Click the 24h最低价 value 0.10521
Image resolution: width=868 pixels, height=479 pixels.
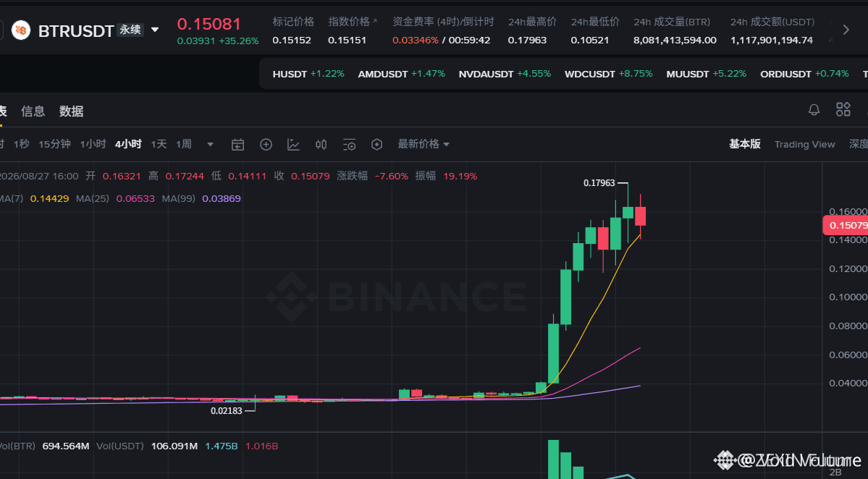(590, 41)
